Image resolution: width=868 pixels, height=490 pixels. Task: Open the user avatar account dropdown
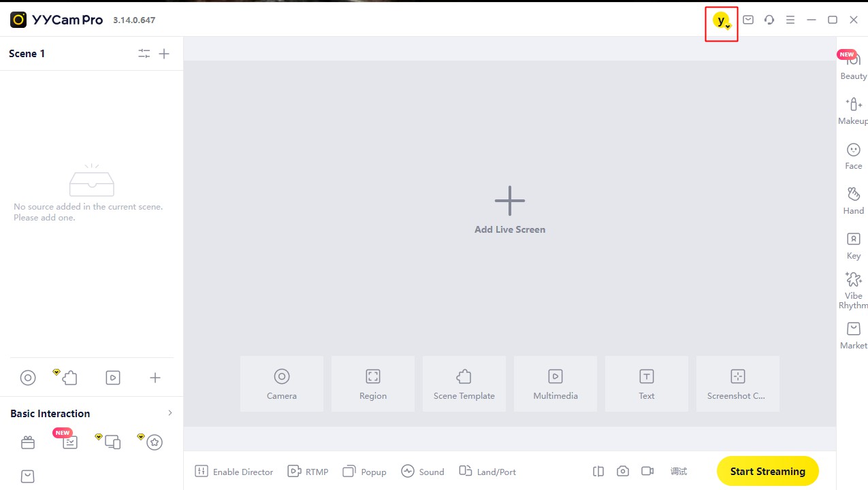[x=721, y=21]
